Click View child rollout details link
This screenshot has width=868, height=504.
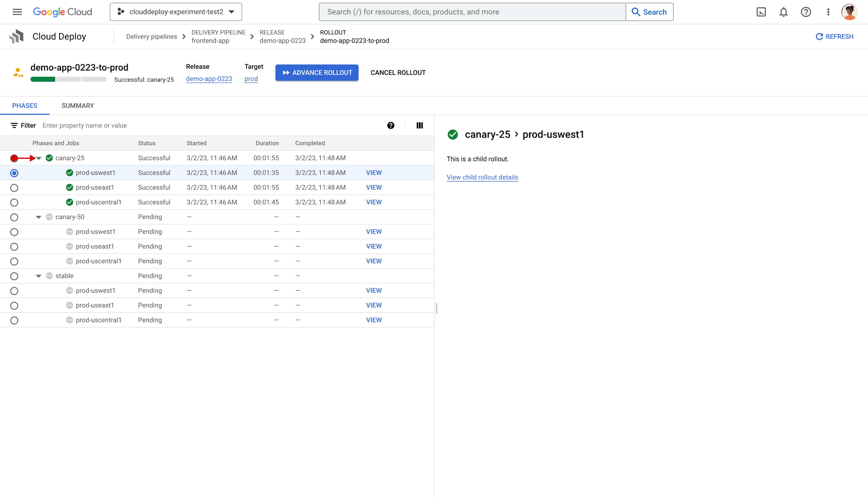pos(482,177)
